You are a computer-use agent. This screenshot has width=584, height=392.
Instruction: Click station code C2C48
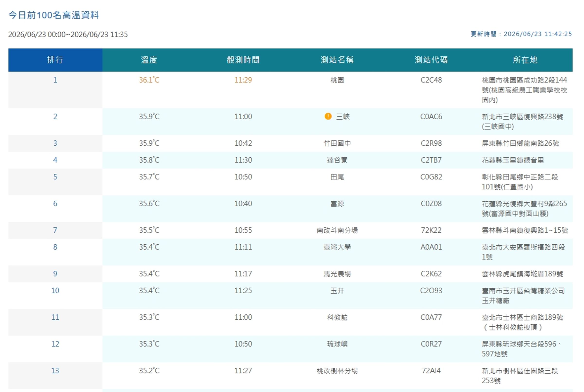[431, 80]
